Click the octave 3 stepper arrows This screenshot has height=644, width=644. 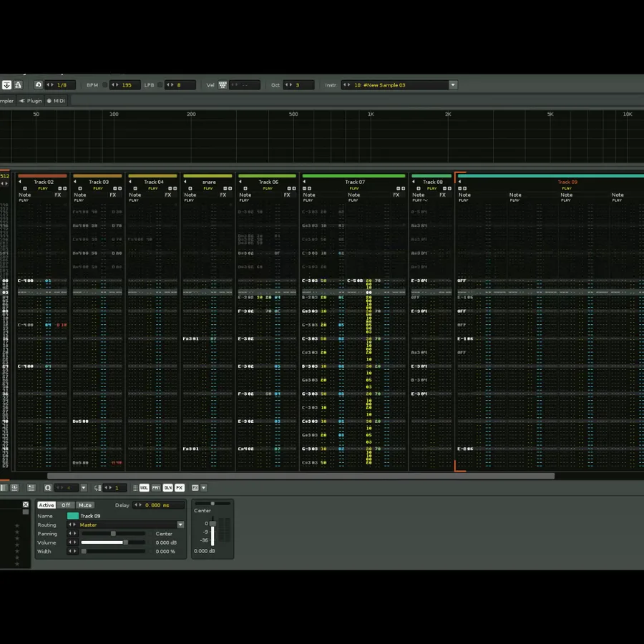289,85
